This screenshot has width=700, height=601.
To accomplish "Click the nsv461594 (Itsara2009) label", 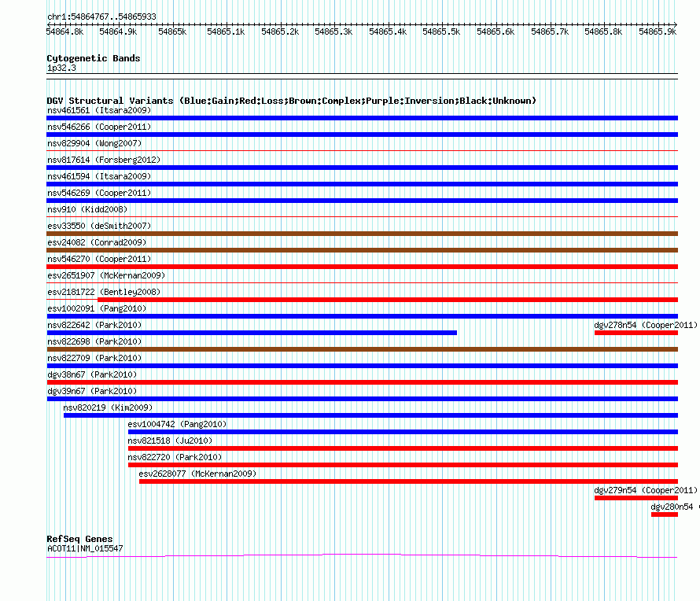I will pos(99,176).
